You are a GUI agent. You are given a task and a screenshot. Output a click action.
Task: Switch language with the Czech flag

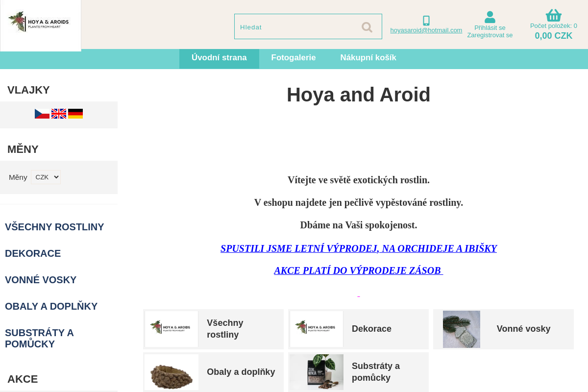click(42, 114)
